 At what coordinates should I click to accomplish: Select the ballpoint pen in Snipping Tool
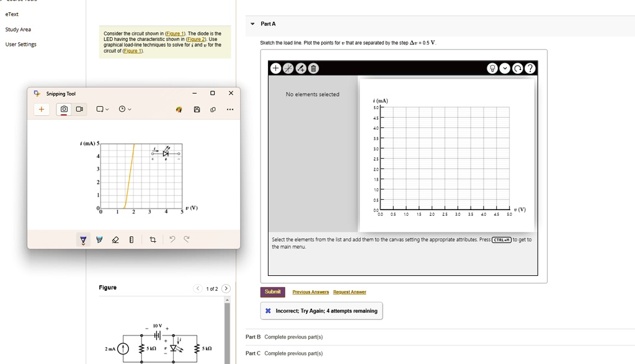point(82,239)
